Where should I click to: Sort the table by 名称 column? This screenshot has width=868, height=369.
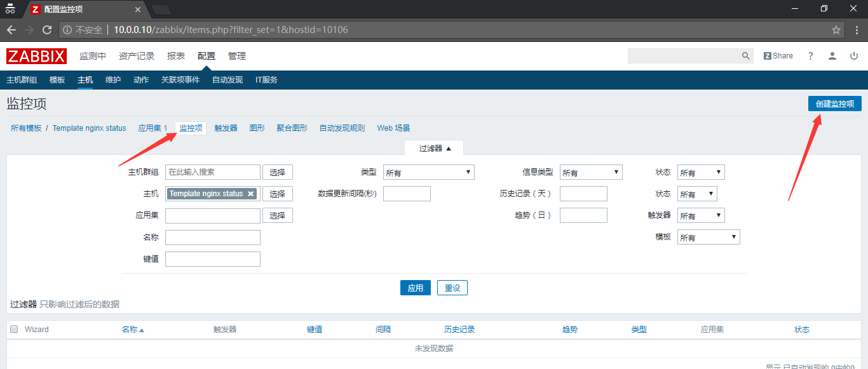pyautogui.click(x=133, y=329)
